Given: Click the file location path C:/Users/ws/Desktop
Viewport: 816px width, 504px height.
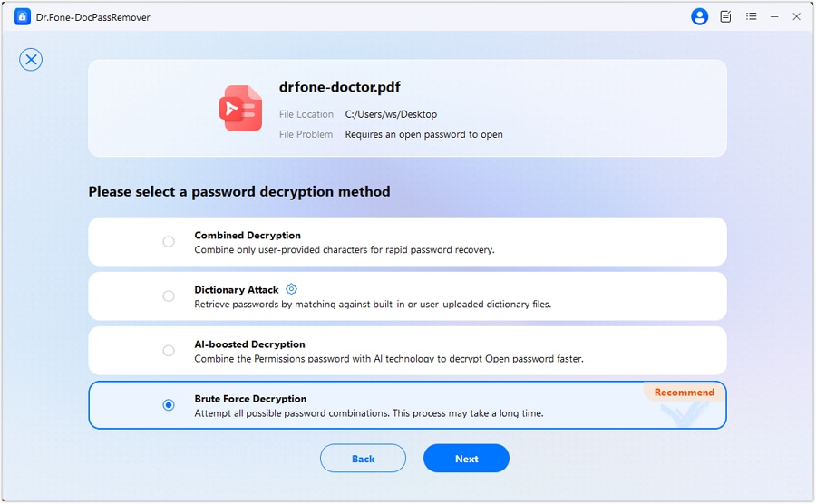Looking at the screenshot, I should (391, 115).
